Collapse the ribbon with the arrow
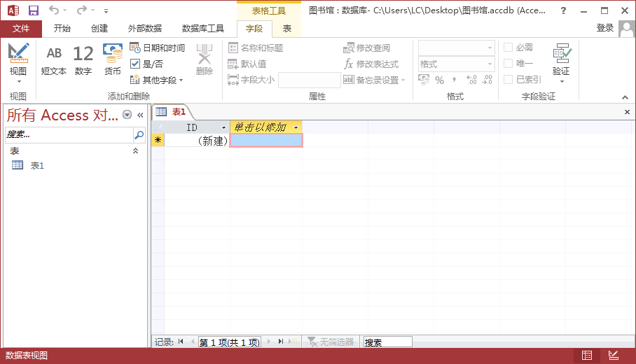 click(x=625, y=97)
